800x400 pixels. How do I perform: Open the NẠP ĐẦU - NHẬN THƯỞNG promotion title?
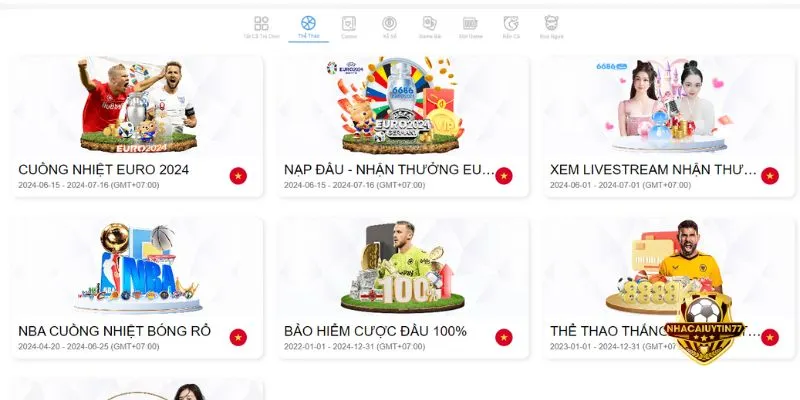[389, 170]
